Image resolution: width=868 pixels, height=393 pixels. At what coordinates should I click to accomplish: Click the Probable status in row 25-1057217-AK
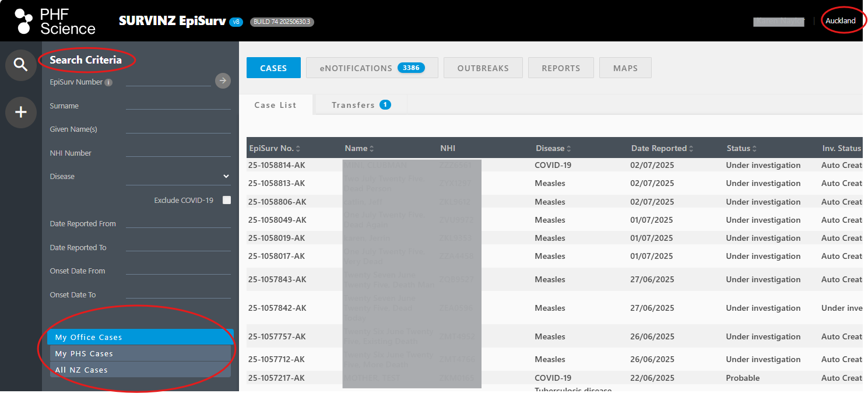pyautogui.click(x=743, y=378)
